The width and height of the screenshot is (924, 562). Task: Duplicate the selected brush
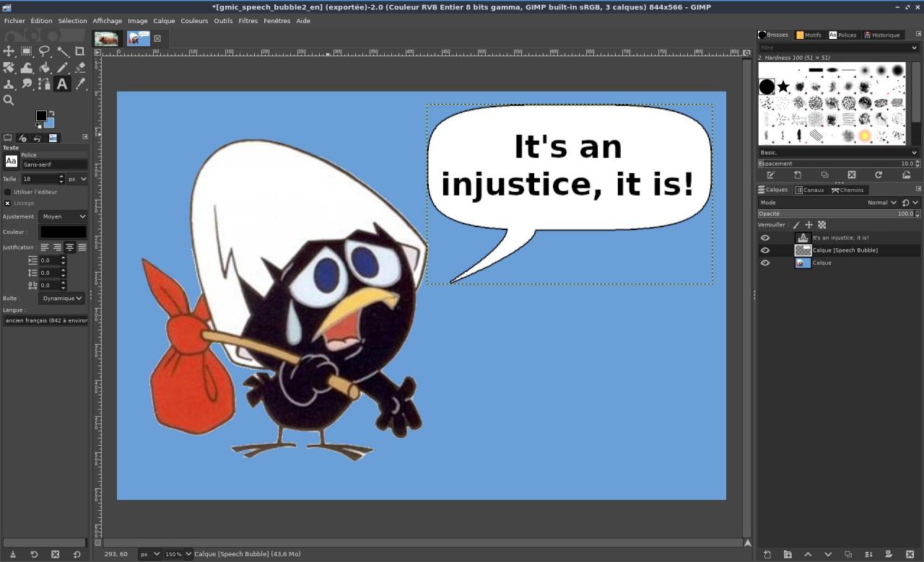tap(824, 175)
